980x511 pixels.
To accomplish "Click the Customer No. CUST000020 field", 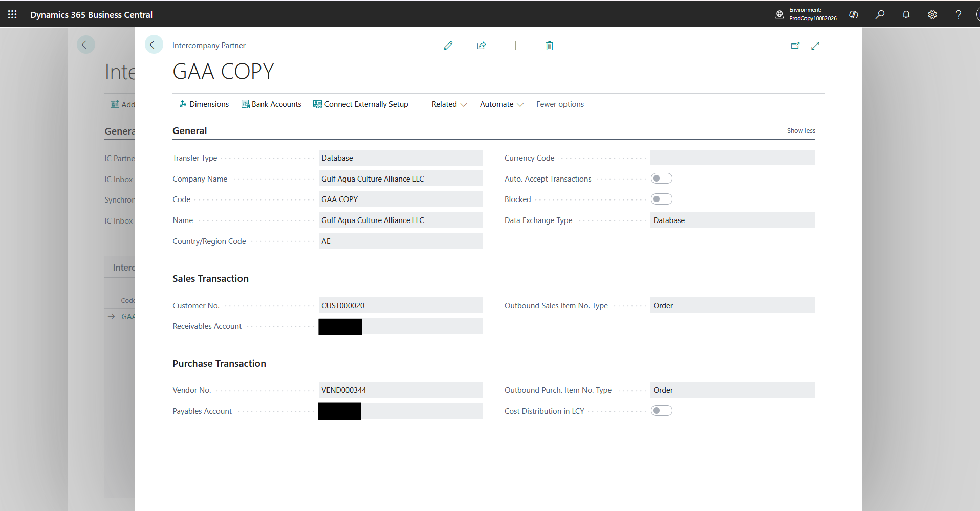I will coord(401,305).
